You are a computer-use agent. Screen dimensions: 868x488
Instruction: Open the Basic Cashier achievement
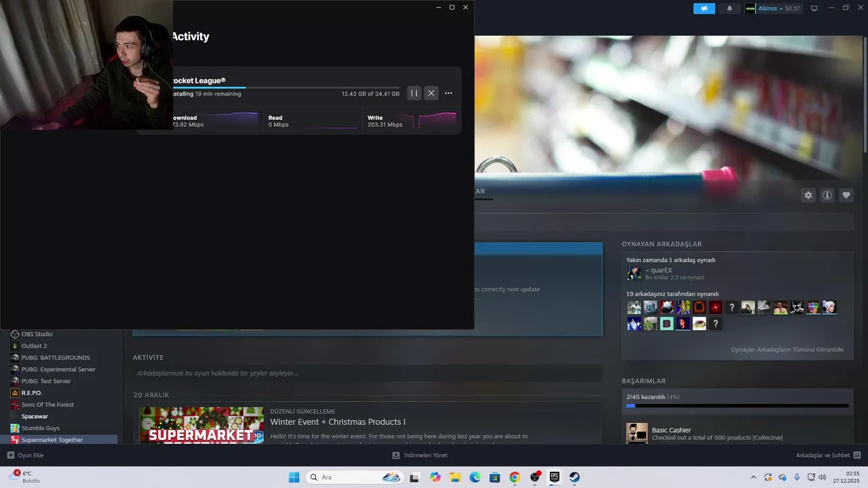tap(738, 433)
